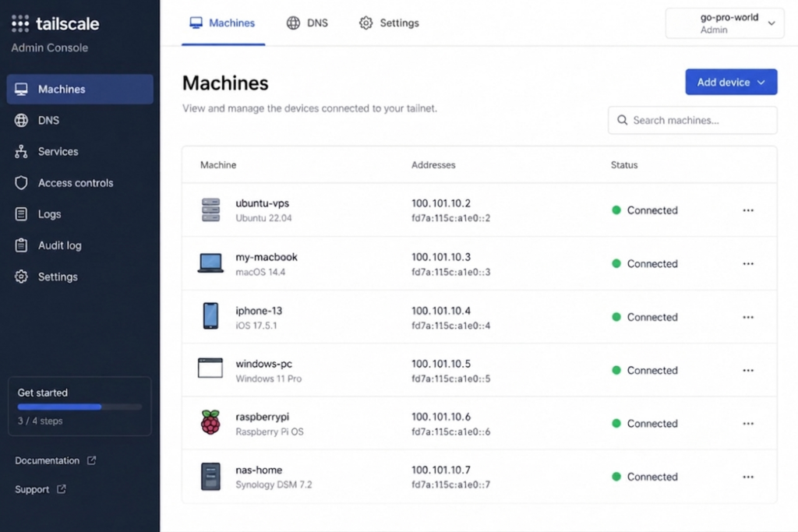Image resolution: width=798 pixels, height=532 pixels.
Task: Open the my-macbook machine name
Action: point(267,257)
